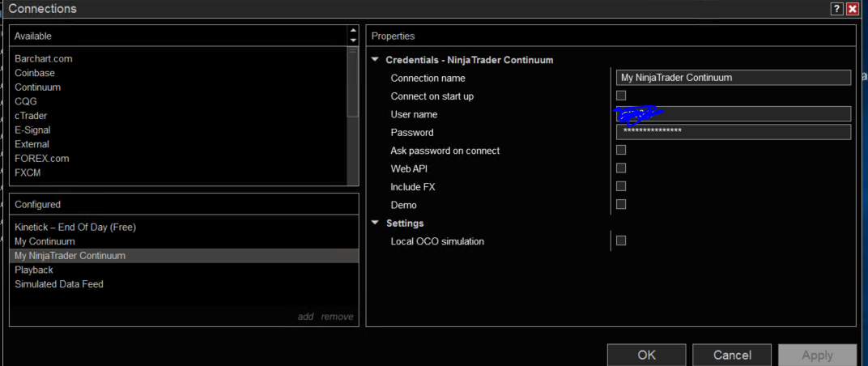Click the remove link under Configured
This screenshot has height=366, width=868.
tap(337, 317)
